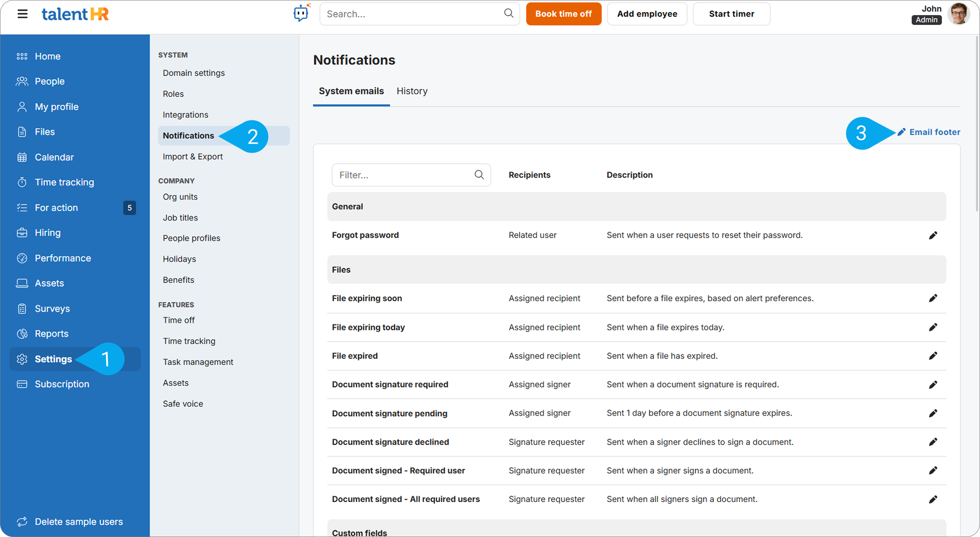Edit the File expired email template
This screenshot has width=980, height=537.
(x=933, y=356)
